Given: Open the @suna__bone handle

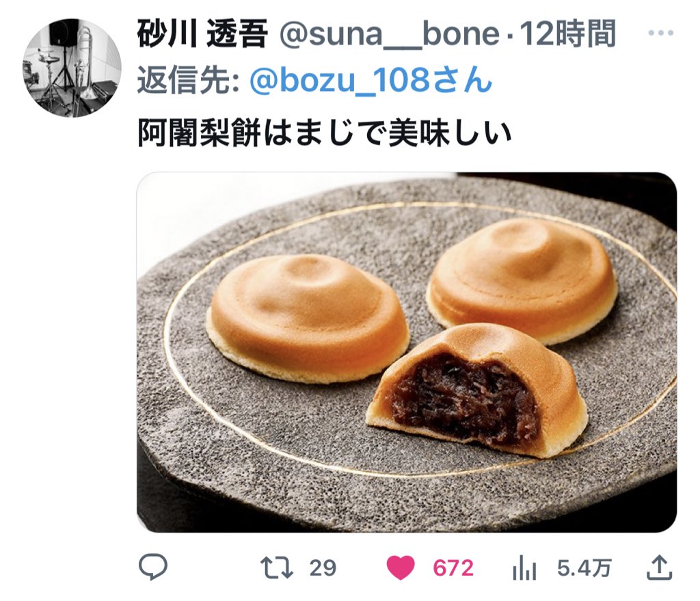Looking at the screenshot, I should [x=389, y=34].
